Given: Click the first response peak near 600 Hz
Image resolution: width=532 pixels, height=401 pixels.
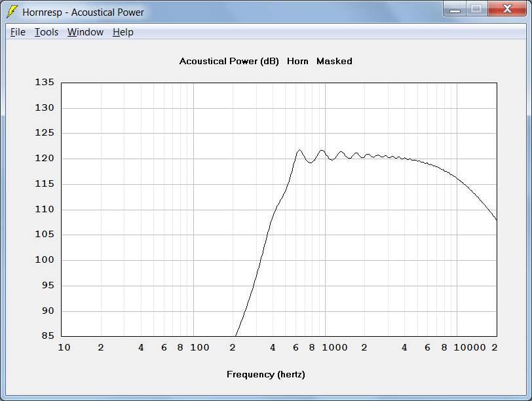Looking at the screenshot, I should tap(299, 150).
